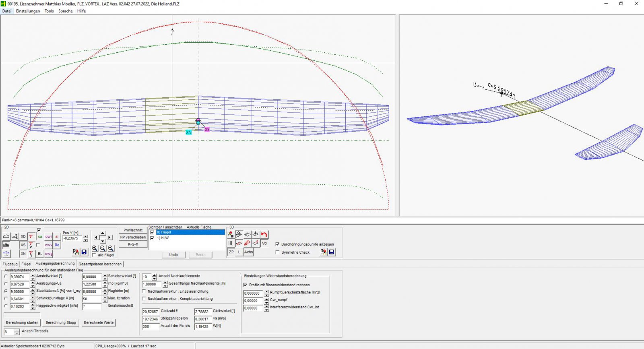Click the zoom out magnifier in 2D panel

[x=111, y=248]
